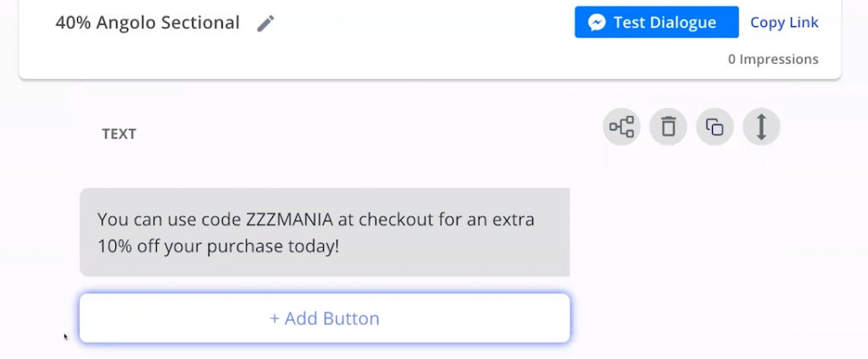Viewport: 868px width, 359px height.
Task: Place cursor before "You can use code"
Action: click(98, 220)
